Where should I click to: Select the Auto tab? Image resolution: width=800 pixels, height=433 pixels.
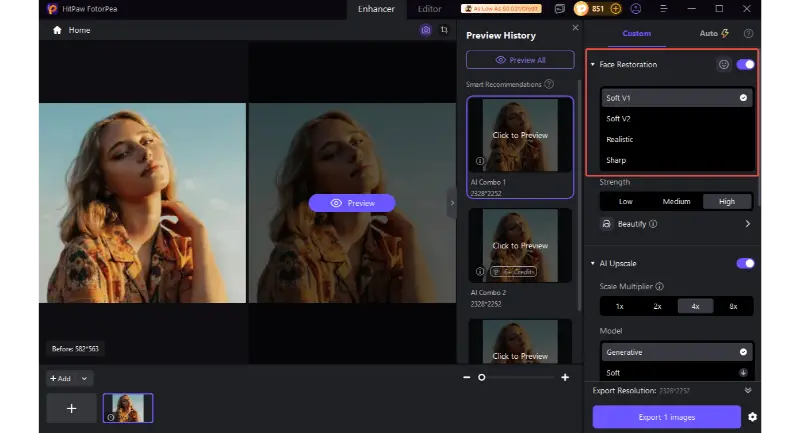(x=714, y=33)
